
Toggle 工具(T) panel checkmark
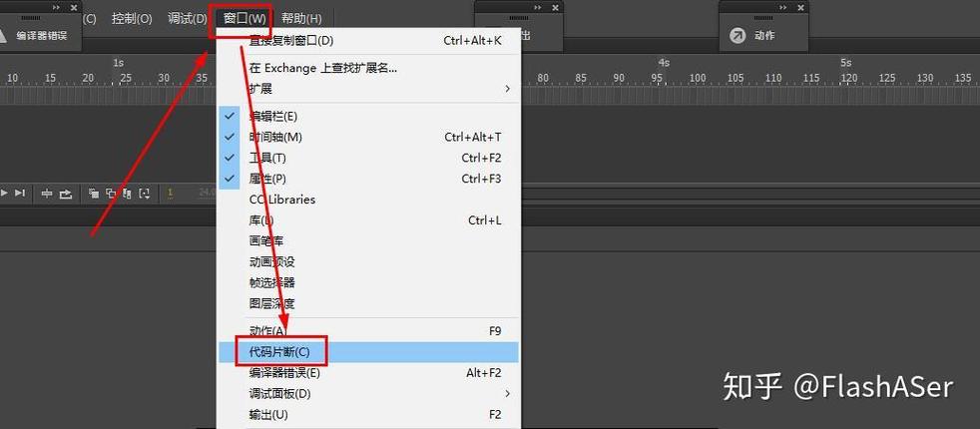tap(368, 158)
